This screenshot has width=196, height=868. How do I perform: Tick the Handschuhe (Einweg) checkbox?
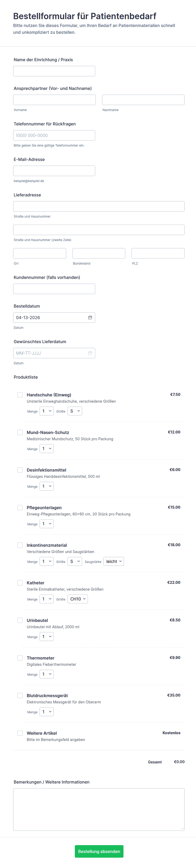point(20,395)
